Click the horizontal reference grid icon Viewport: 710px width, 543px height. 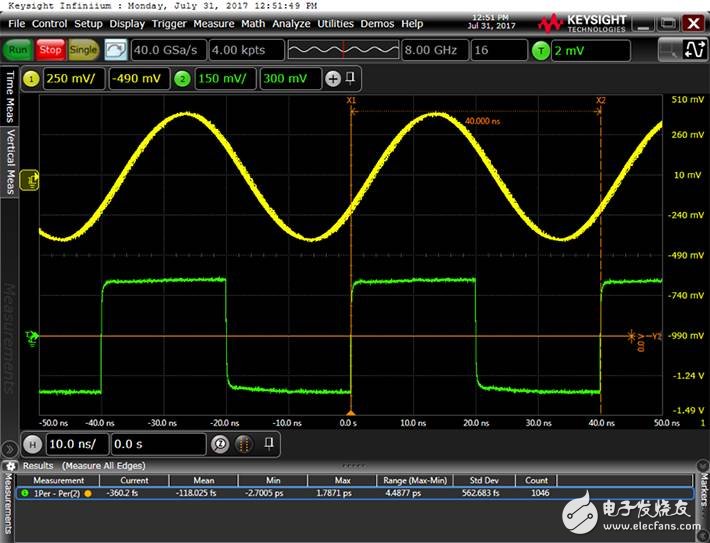pos(244,444)
